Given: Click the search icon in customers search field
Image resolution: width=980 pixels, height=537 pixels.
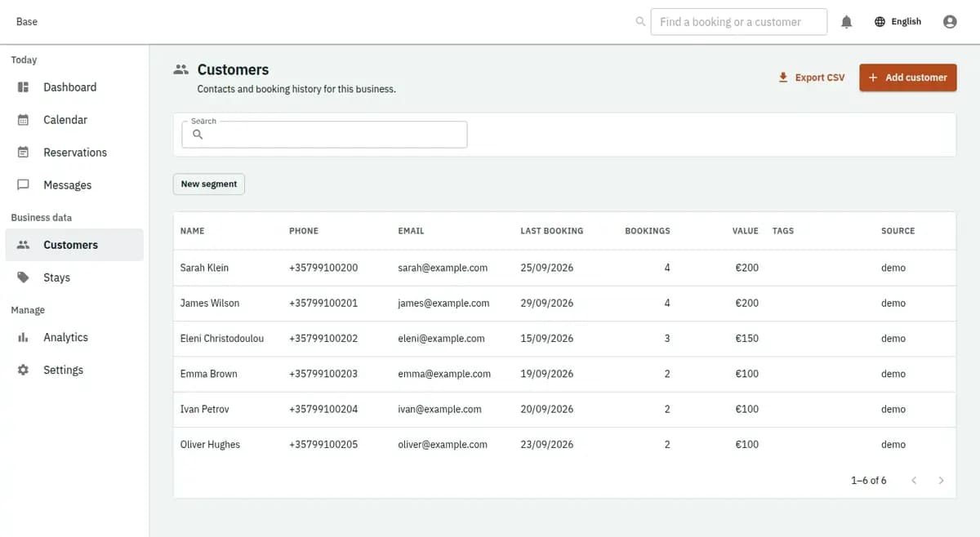Looking at the screenshot, I should 198,135.
